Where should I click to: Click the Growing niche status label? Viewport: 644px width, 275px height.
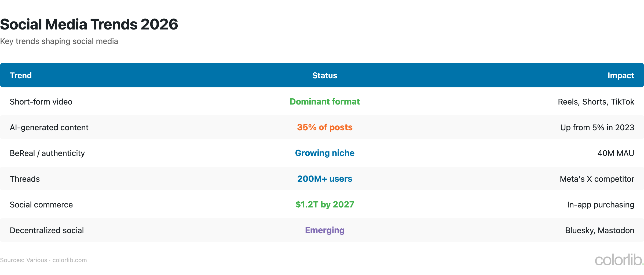pos(325,153)
